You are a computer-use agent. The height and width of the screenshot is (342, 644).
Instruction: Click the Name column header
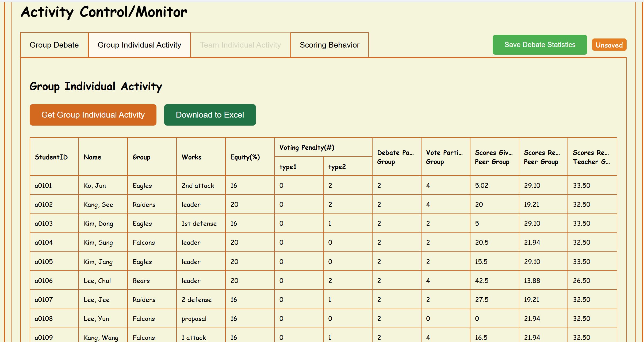[x=93, y=157]
